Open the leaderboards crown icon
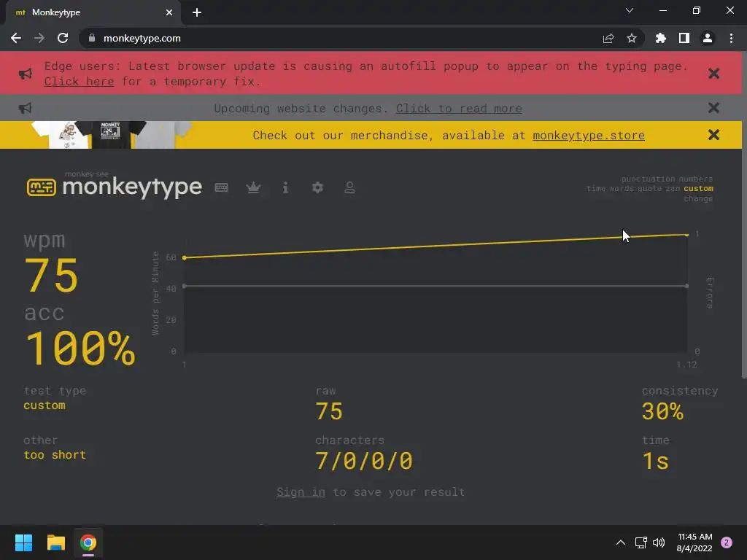The image size is (747, 560). pos(253,187)
